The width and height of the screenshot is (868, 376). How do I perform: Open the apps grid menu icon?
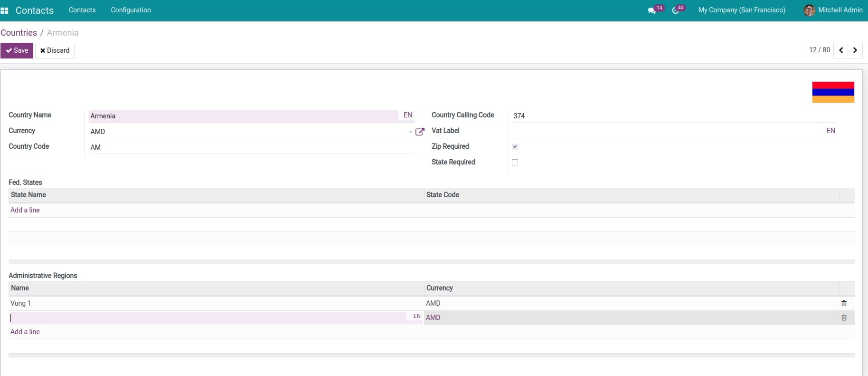click(x=5, y=10)
